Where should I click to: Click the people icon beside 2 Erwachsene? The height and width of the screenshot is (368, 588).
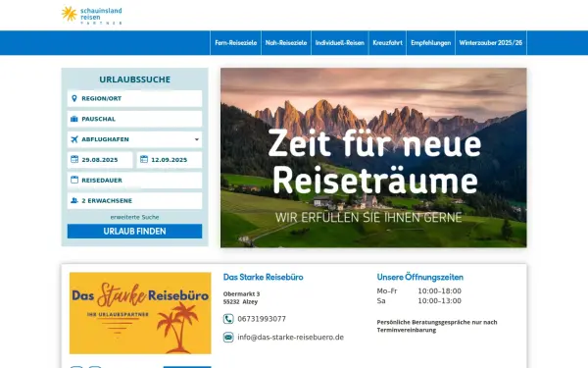point(74,200)
